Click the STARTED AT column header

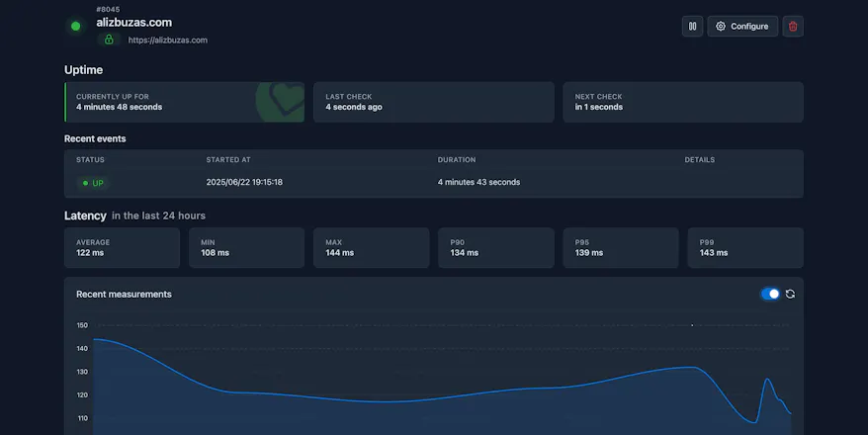coord(228,159)
